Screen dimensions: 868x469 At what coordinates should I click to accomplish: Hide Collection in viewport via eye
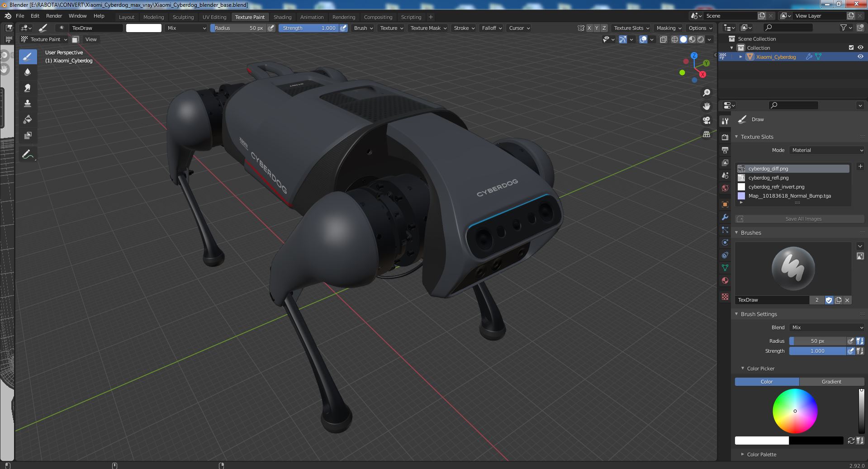coord(860,47)
